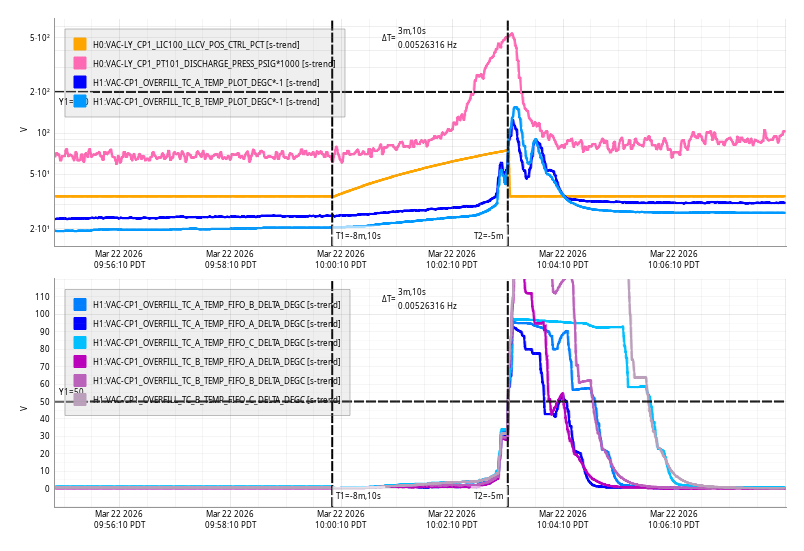Click the 2·10² top y-axis tick label
The width and height of the screenshot is (804, 551).
[39, 92]
